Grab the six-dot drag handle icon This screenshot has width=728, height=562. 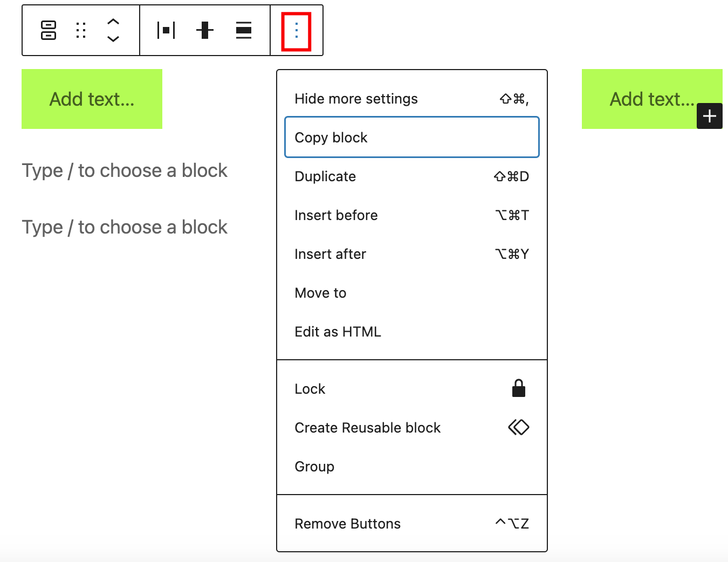click(x=80, y=30)
